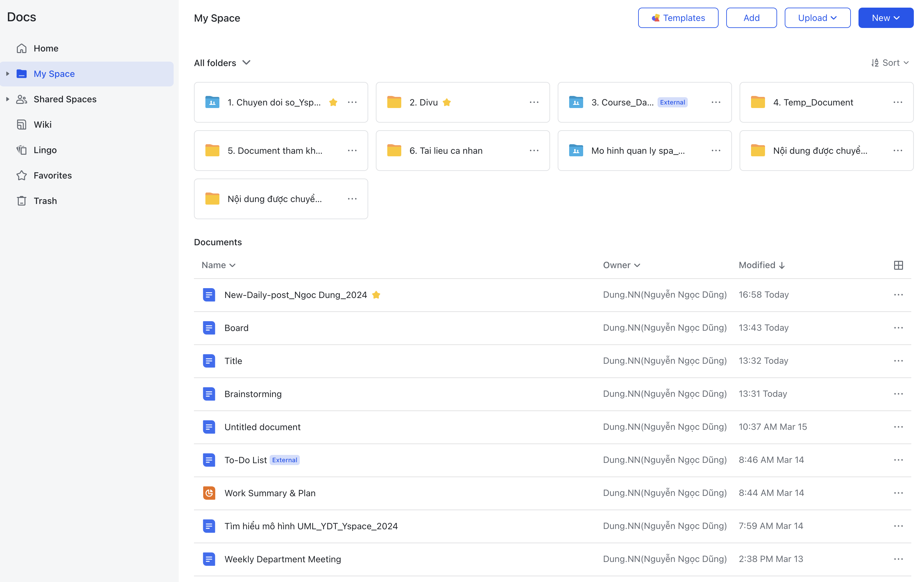Open the Work Summary & Plan document
The height and width of the screenshot is (582, 924).
(x=270, y=492)
